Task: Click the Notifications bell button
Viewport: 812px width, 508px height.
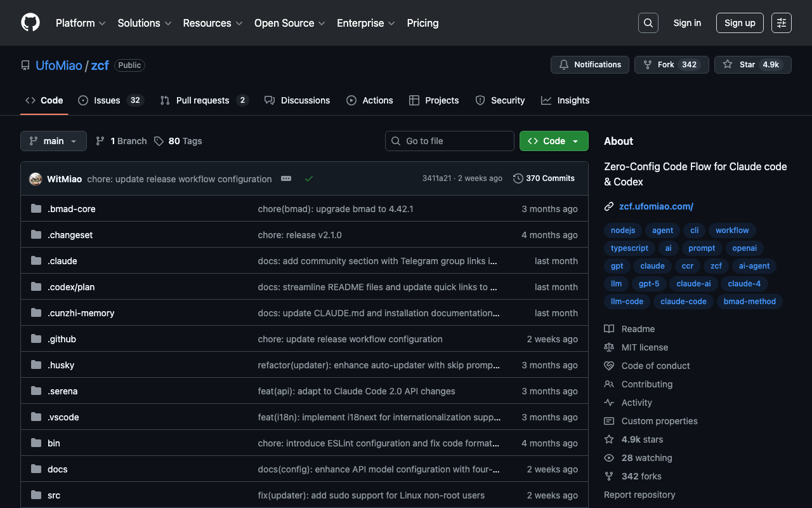Action: 589,65
